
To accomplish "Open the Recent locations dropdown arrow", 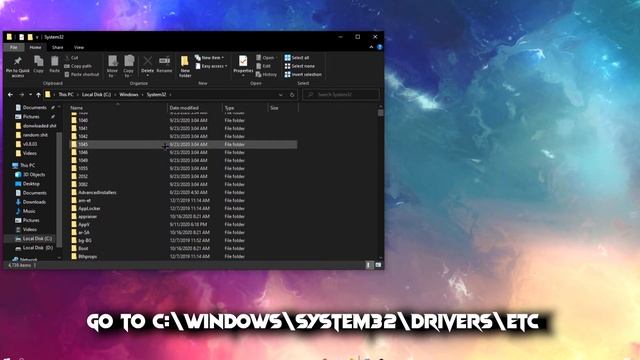I will pyautogui.click(x=30, y=95).
